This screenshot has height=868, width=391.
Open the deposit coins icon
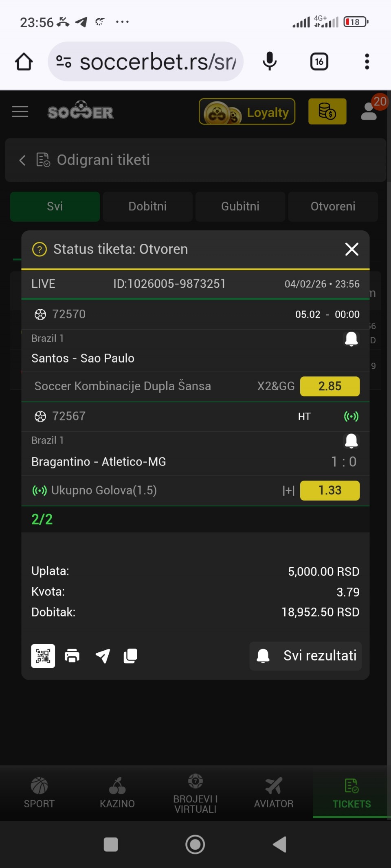(x=327, y=112)
